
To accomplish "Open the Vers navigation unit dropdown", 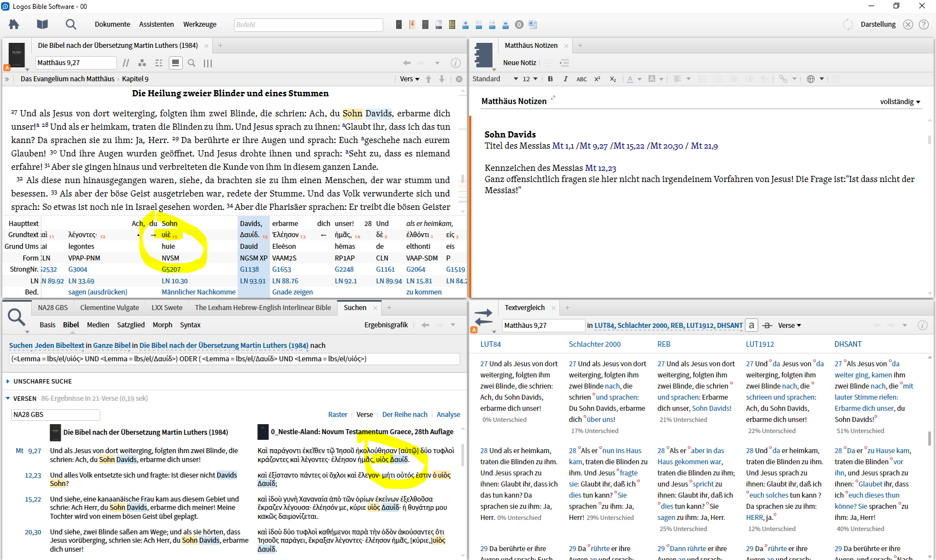I will [409, 79].
